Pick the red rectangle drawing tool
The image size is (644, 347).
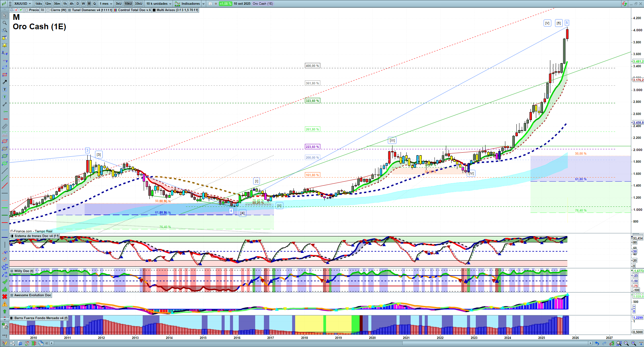coord(5,75)
